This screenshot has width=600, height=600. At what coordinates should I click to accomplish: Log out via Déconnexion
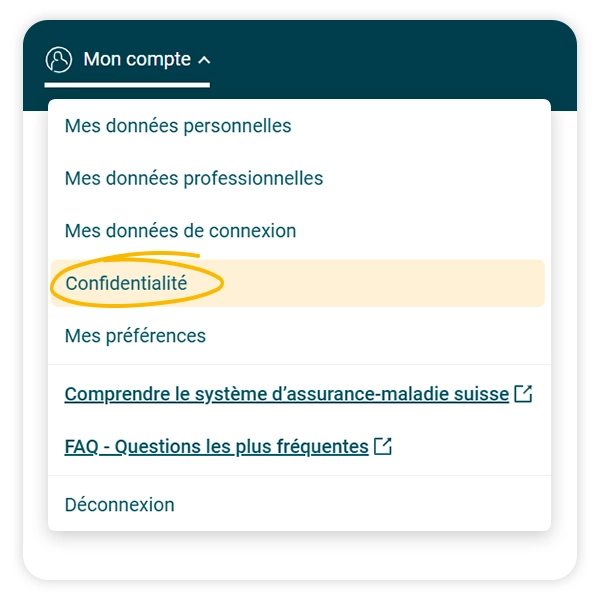click(x=119, y=505)
